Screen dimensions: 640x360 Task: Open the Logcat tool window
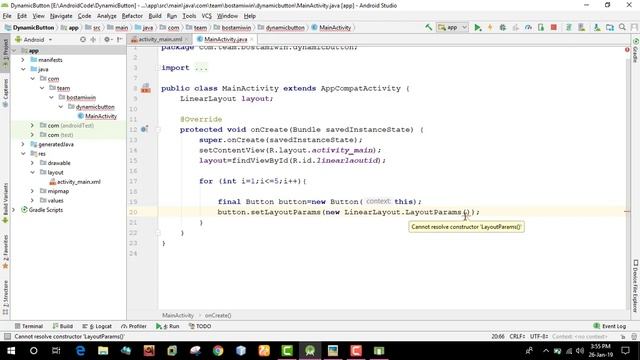pos(97,326)
